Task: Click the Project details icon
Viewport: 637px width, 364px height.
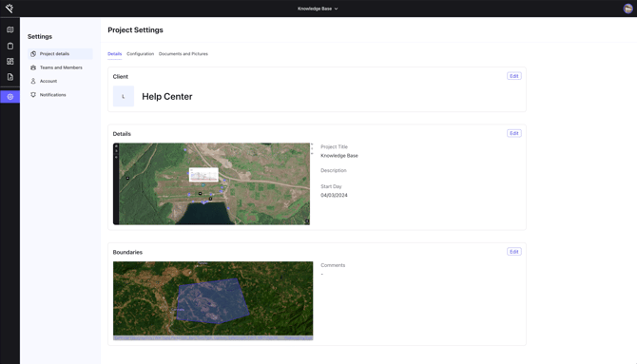Action: (33, 53)
